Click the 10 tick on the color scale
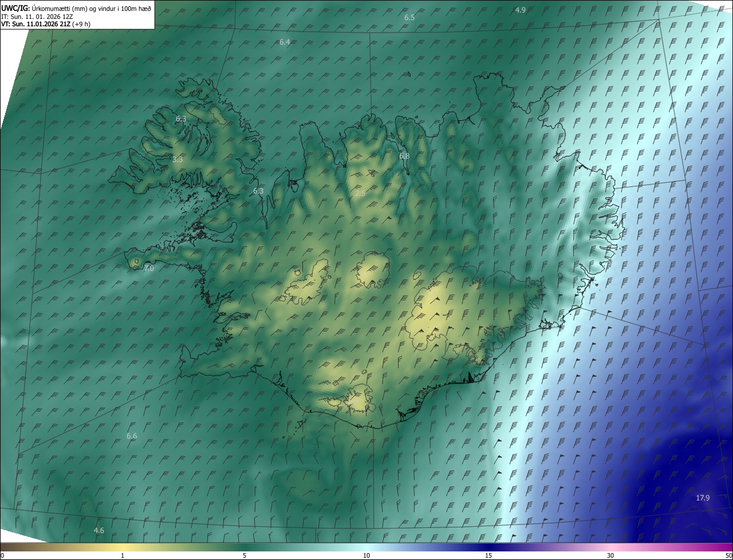The width and height of the screenshot is (733, 560). 366,555
